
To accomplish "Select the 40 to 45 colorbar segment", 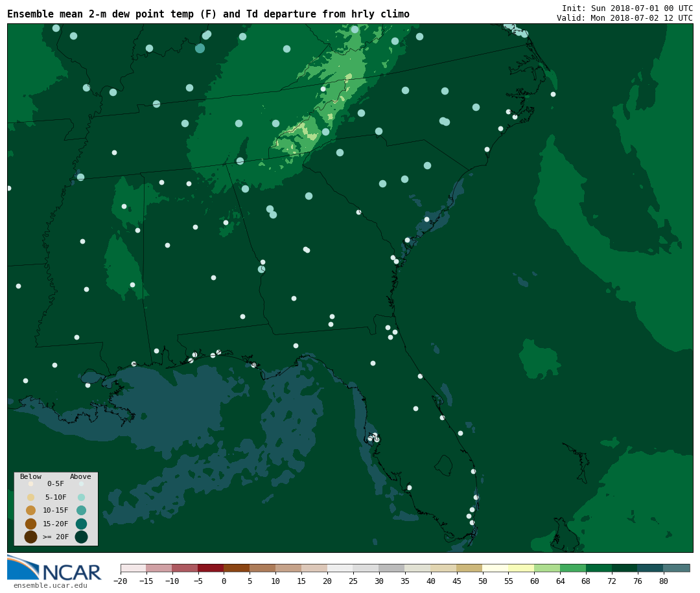I will pyautogui.click(x=444, y=568).
